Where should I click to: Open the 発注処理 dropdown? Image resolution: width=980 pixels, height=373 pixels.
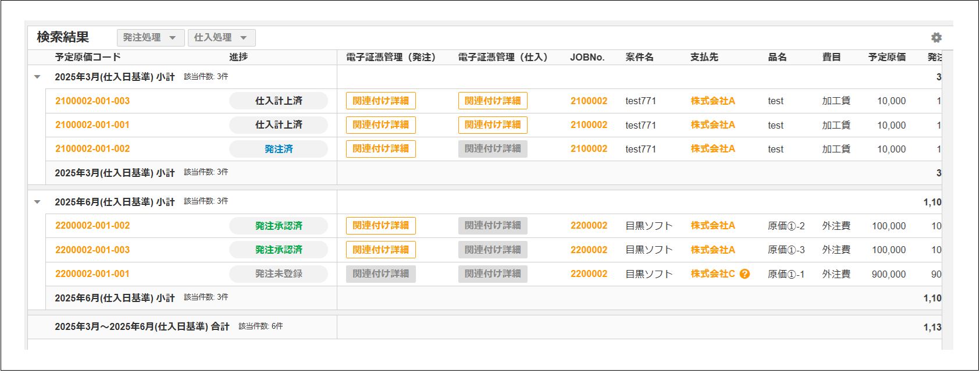pos(150,38)
